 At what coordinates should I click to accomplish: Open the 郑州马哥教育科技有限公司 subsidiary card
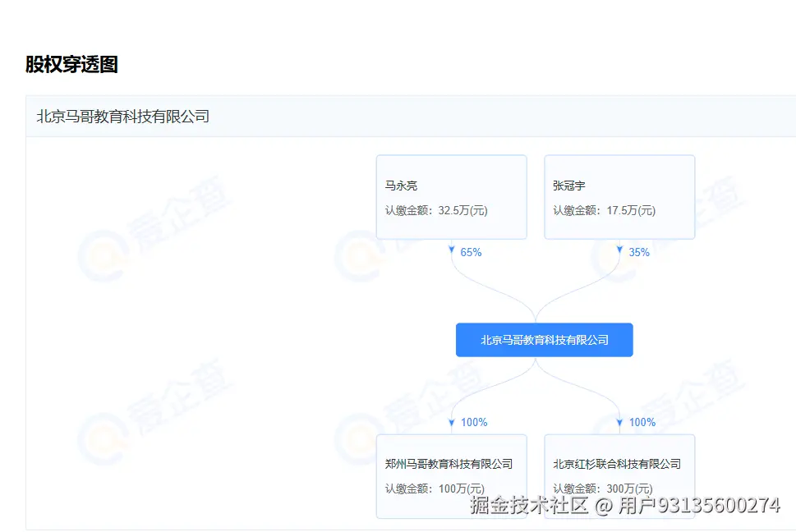point(451,476)
